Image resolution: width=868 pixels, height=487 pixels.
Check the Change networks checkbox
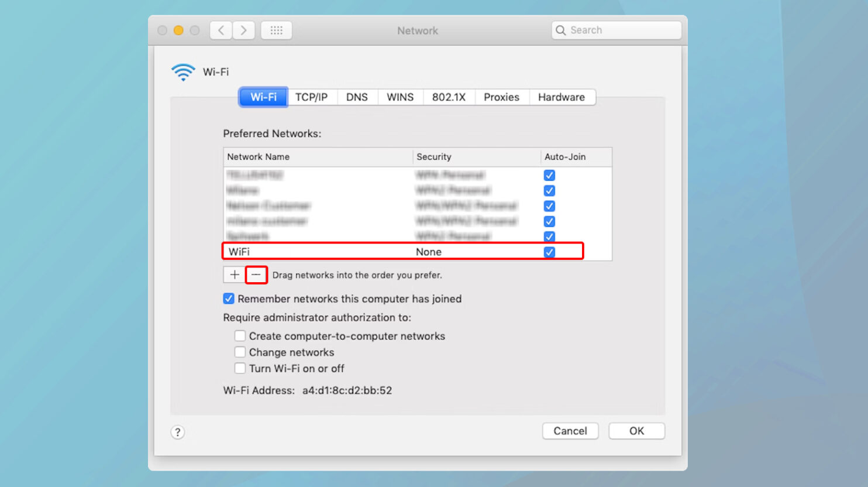point(240,352)
